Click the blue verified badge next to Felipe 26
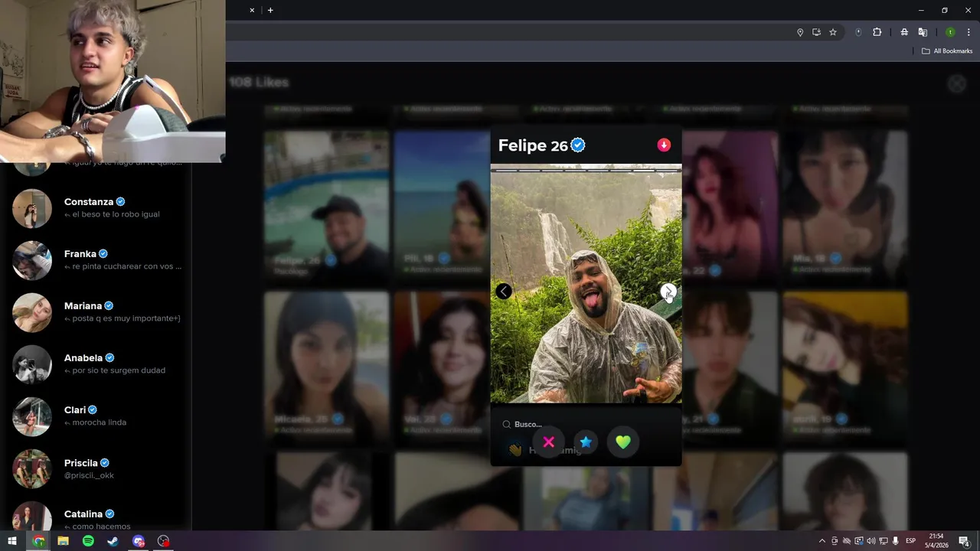Screen dimensions: 980x551 (x=578, y=145)
